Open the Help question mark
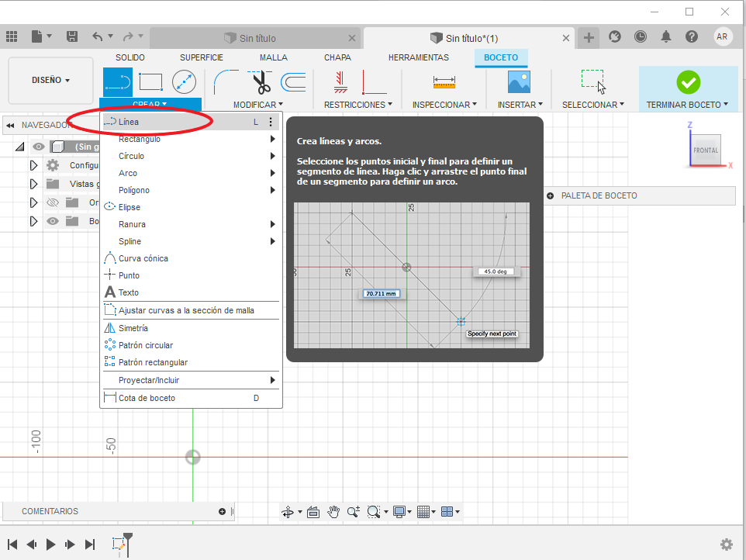Screen dimensions: 746x560 (692, 36)
